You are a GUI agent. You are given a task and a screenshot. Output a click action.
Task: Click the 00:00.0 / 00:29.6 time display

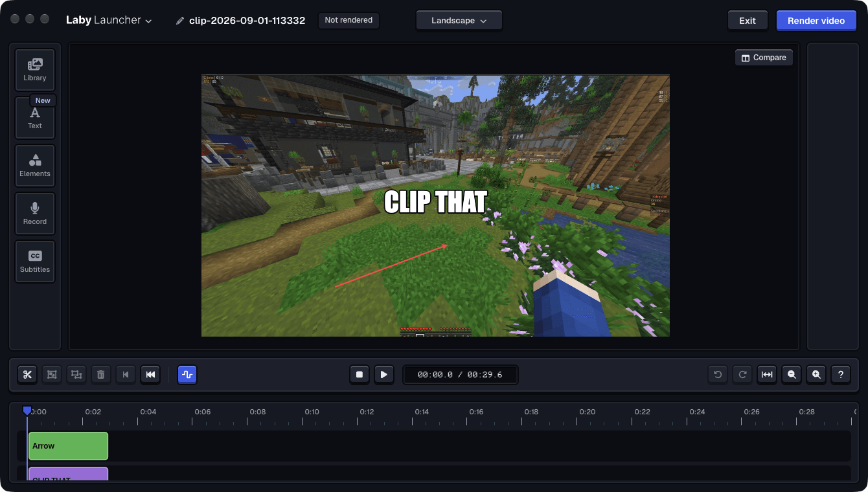(460, 374)
